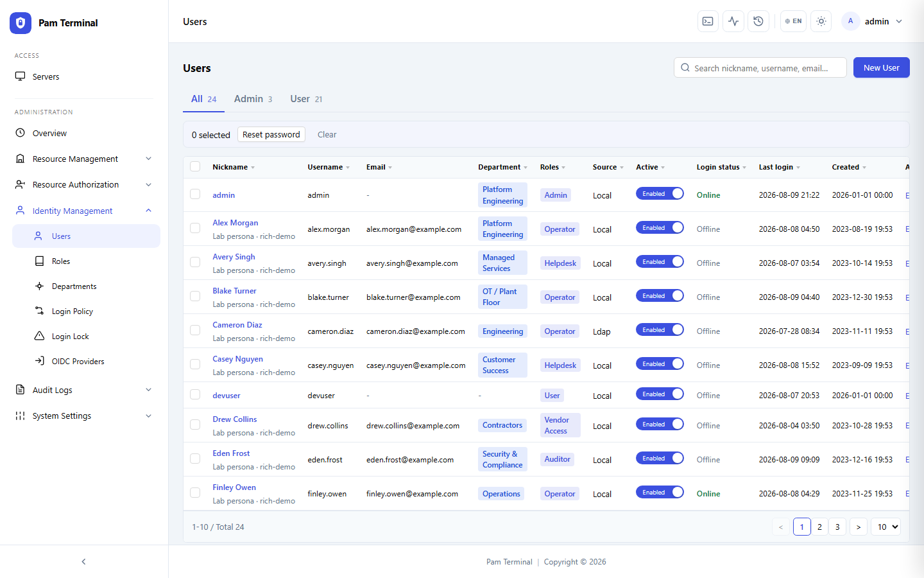Screen dimensions: 924x578
Task: Open Login Policy in the sidebar
Action: click(x=86, y=311)
